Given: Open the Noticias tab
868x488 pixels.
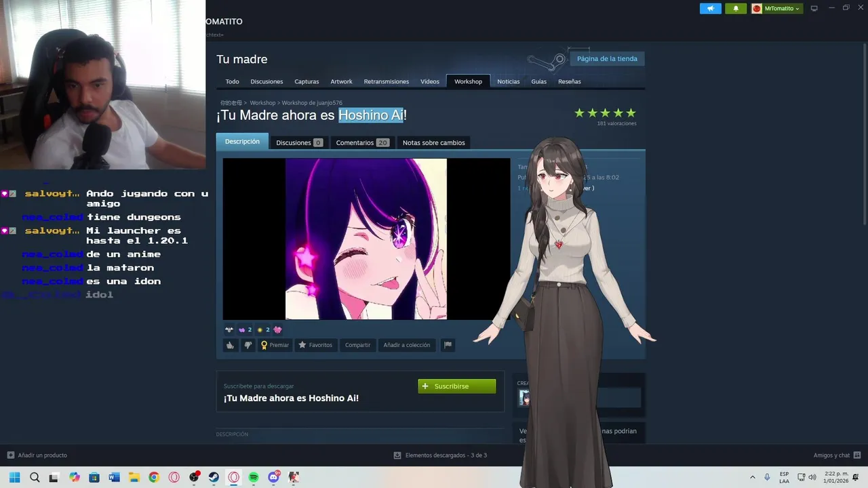Looking at the screenshot, I should click(x=509, y=81).
